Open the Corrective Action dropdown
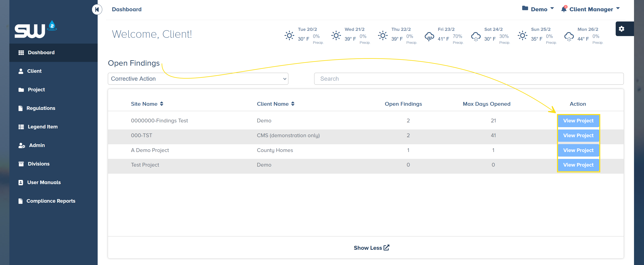The image size is (644, 265). click(x=198, y=79)
